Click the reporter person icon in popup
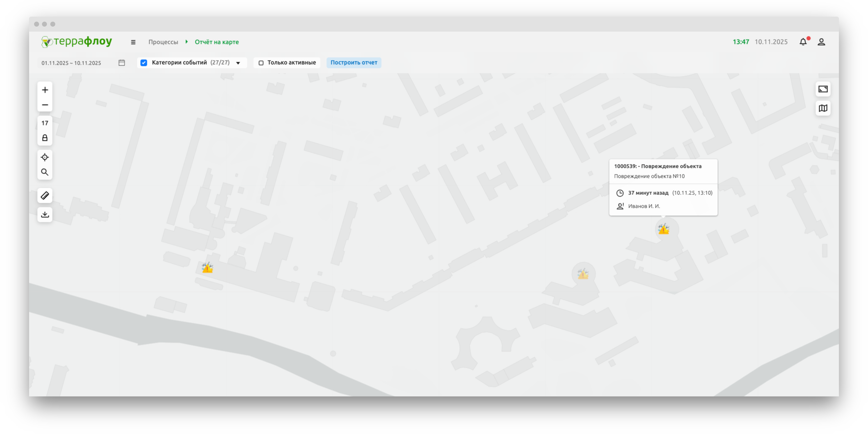This screenshot has height=438, width=868. pyautogui.click(x=620, y=206)
